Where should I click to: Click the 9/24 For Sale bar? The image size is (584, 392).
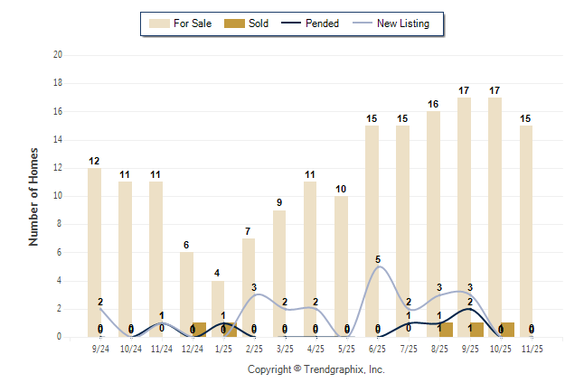95,253
